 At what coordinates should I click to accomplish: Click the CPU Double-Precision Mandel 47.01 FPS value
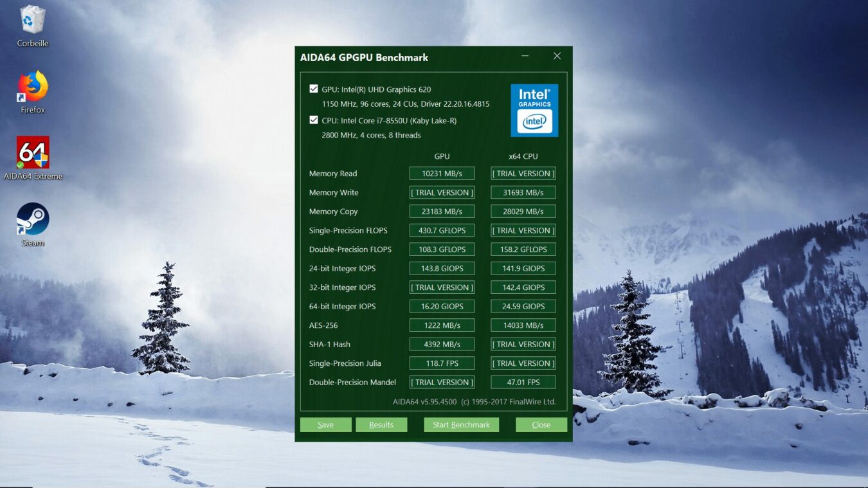click(523, 382)
